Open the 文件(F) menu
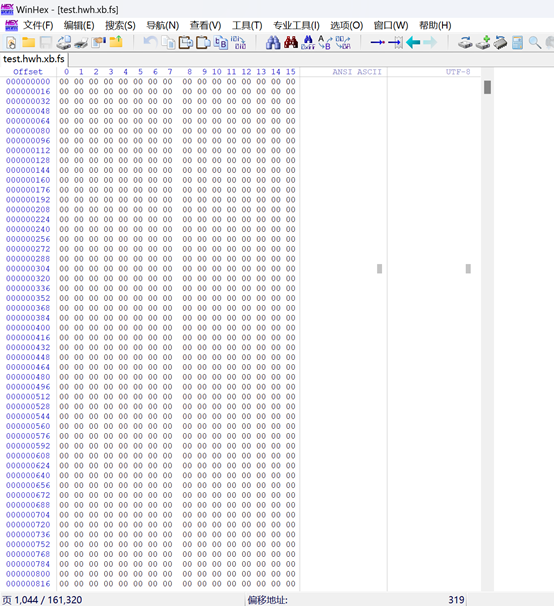 [x=38, y=26]
